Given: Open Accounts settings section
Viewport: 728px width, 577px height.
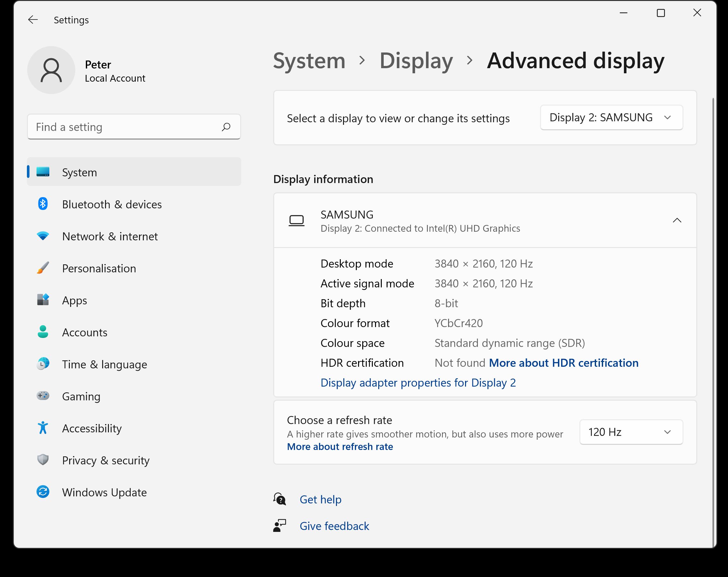Looking at the screenshot, I should (x=85, y=333).
